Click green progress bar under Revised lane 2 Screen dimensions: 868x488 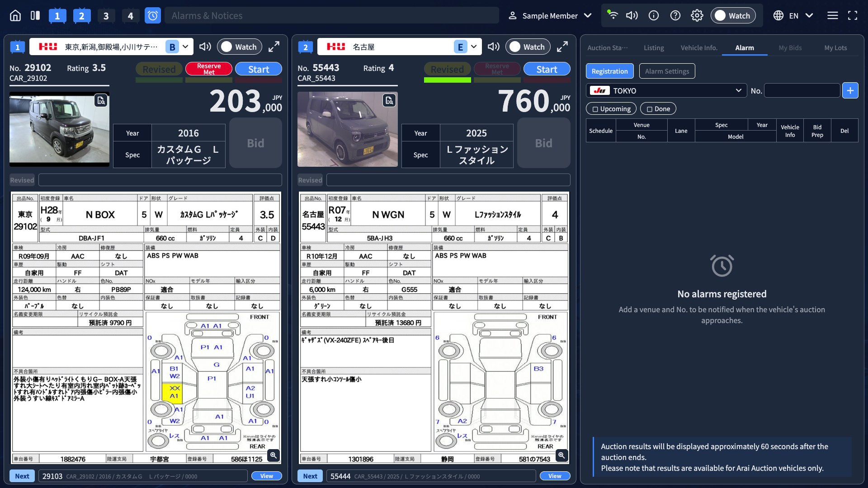pos(447,80)
